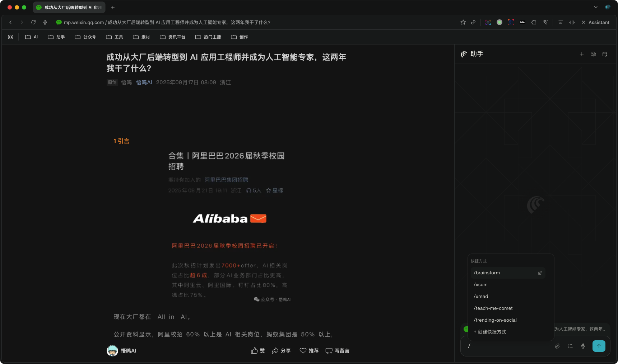Open the colorful screenshot capture extension
This screenshot has height=364, width=618.
488,22
